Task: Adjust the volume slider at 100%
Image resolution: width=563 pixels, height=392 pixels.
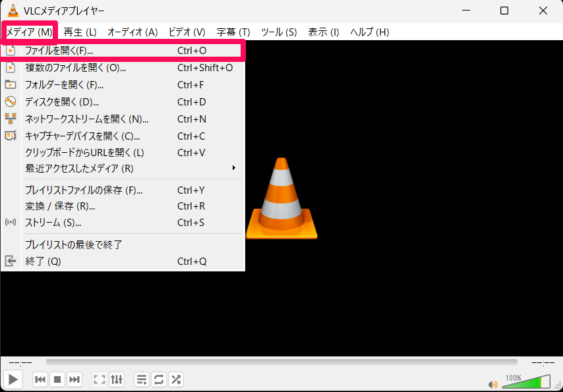Action: [x=526, y=381]
